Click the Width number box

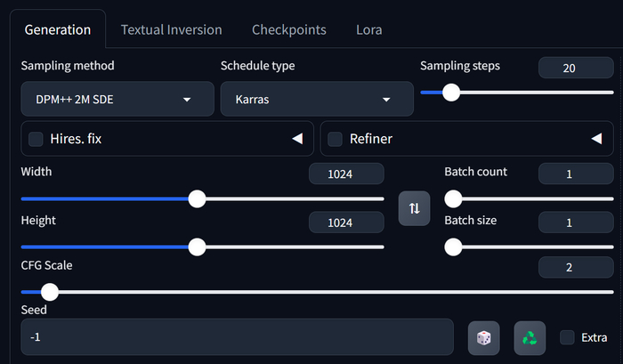pyautogui.click(x=346, y=174)
